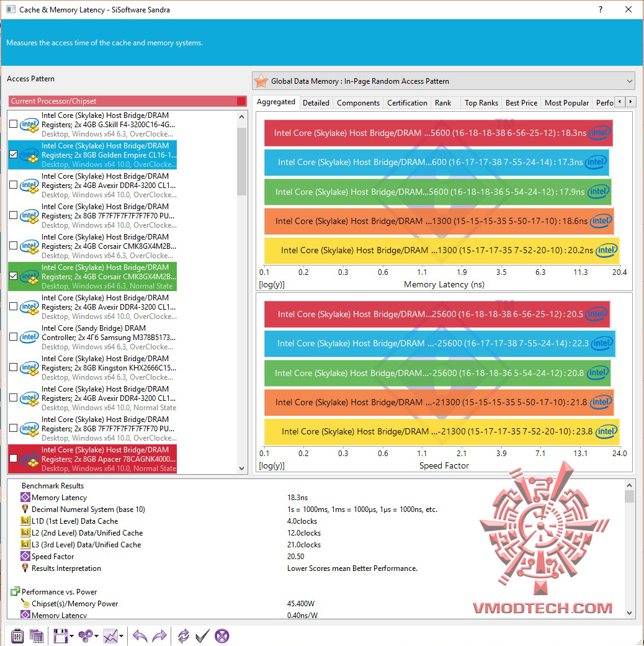The width and height of the screenshot is (644, 646).
Task: Switch to the Most Popular tab
Action: 566,103
